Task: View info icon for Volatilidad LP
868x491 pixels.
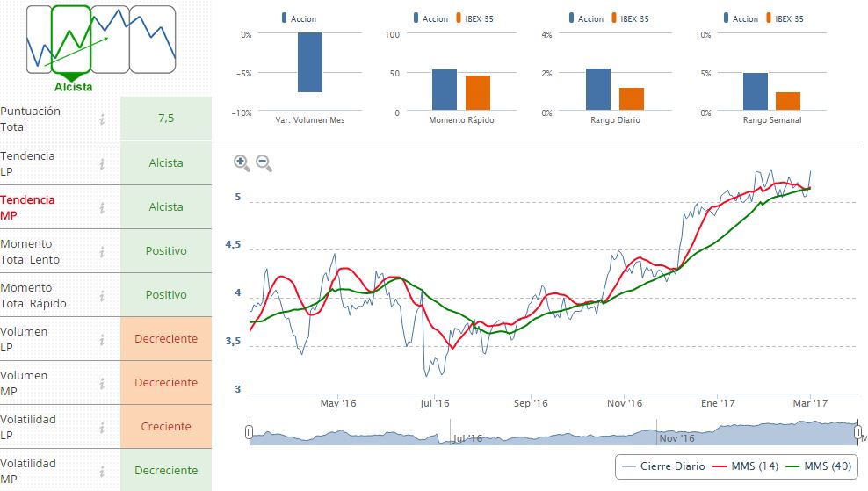Action: coord(102,427)
